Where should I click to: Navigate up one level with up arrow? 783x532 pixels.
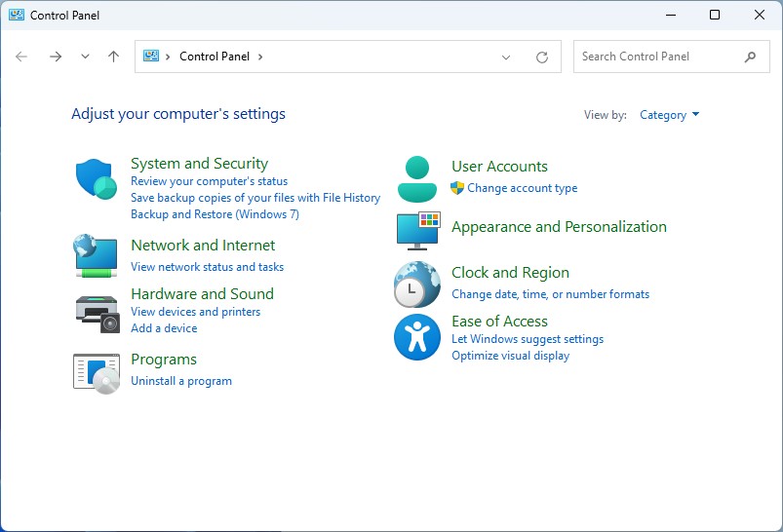pos(114,57)
